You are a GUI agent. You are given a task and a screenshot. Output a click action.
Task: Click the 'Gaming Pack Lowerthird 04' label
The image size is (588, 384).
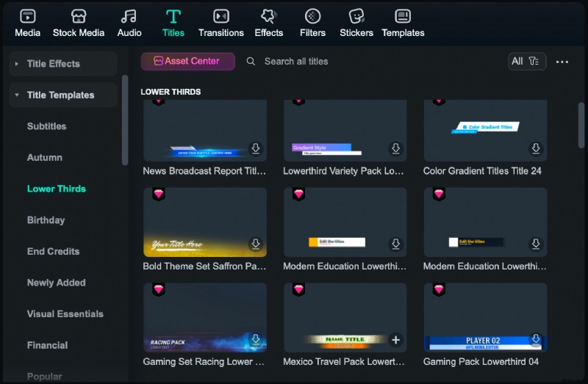pyautogui.click(x=481, y=362)
